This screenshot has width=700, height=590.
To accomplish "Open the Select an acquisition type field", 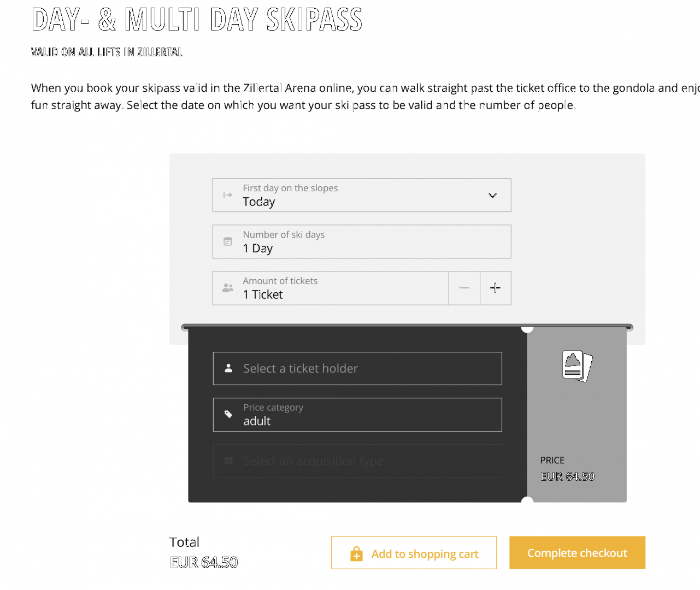I will (x=357, y=461).
